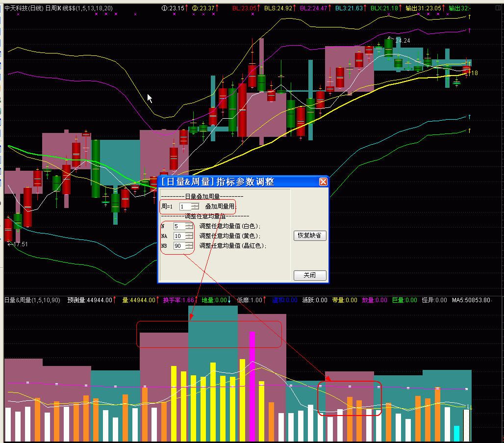Click the 带量:0.00 label
Image resolution: width=504 pixels, height=443 pixels.
[x=345, y=300]
